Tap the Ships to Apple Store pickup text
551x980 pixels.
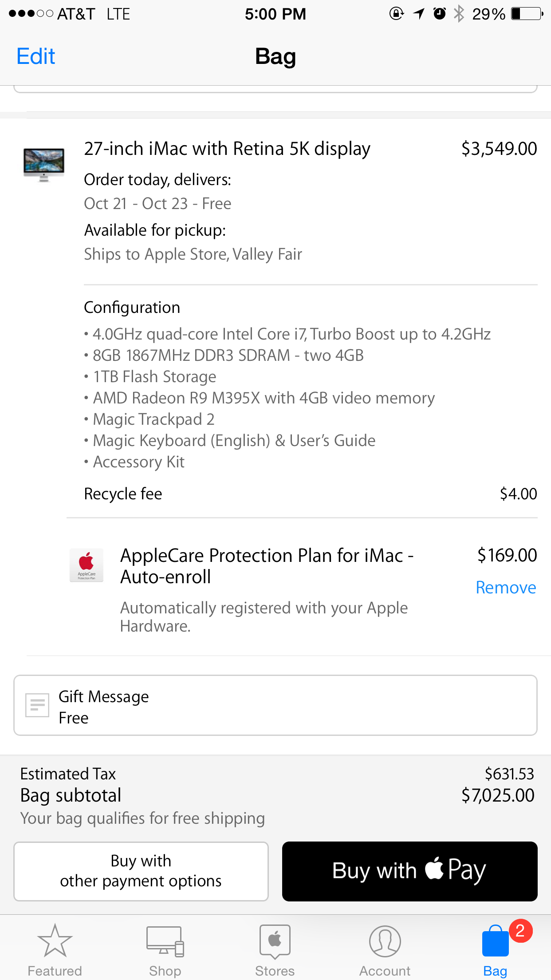click(x=193, y=254)
